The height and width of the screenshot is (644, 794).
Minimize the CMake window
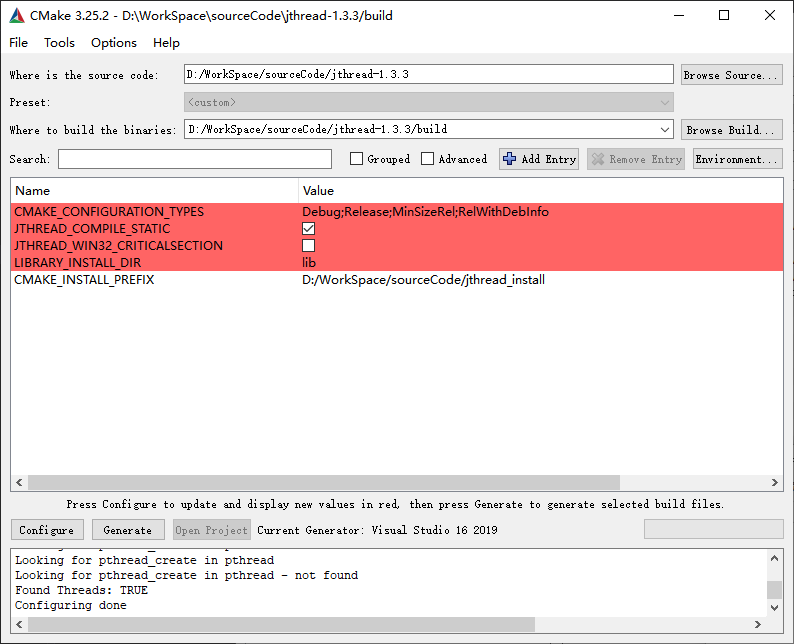point(679,16)
